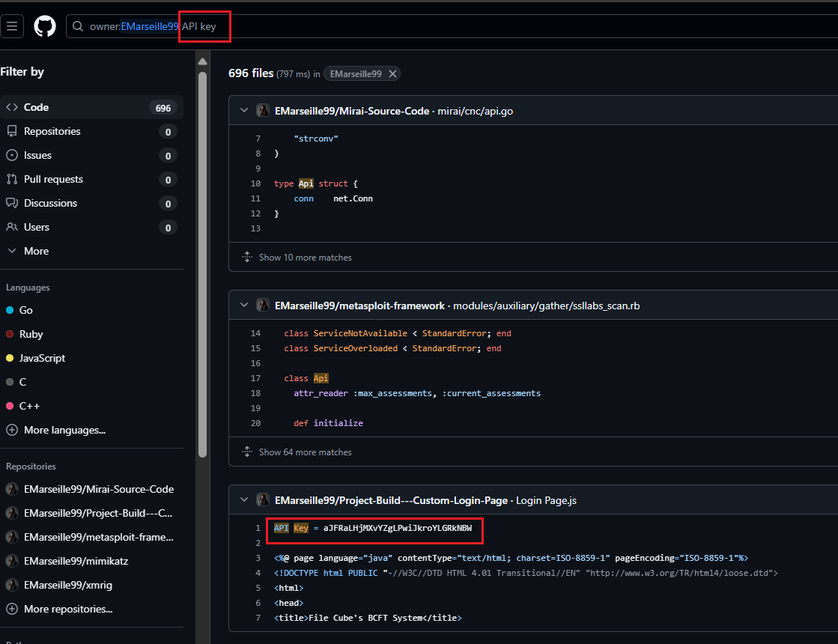Remove the EMarseille99 filter chip
Screen dimensions: 838x644
point(393,73)
